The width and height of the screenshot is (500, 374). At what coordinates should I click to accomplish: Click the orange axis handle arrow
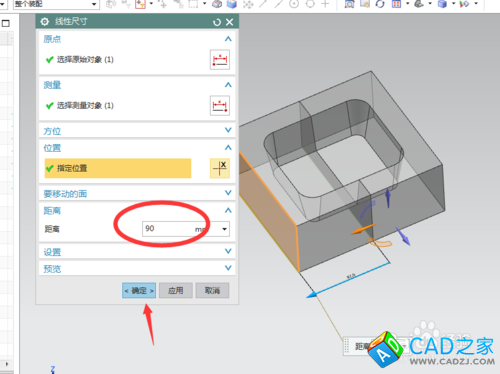pos(362,229)
